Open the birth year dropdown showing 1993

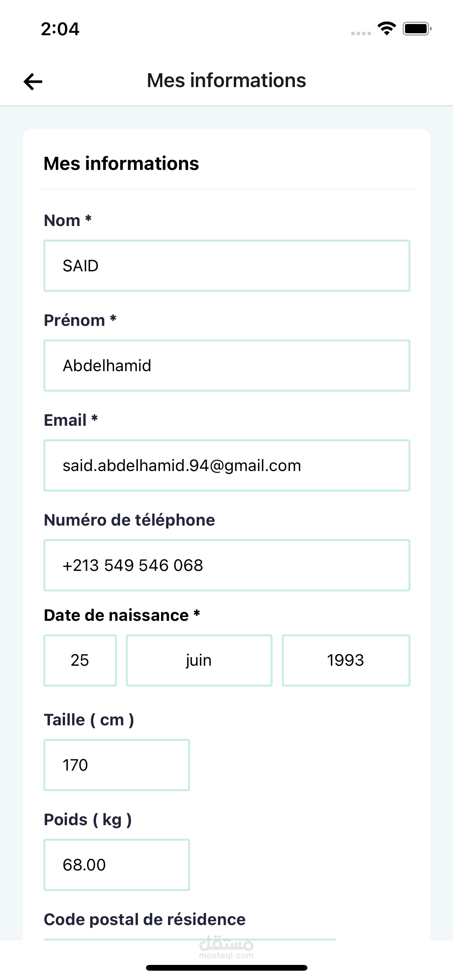346,660
